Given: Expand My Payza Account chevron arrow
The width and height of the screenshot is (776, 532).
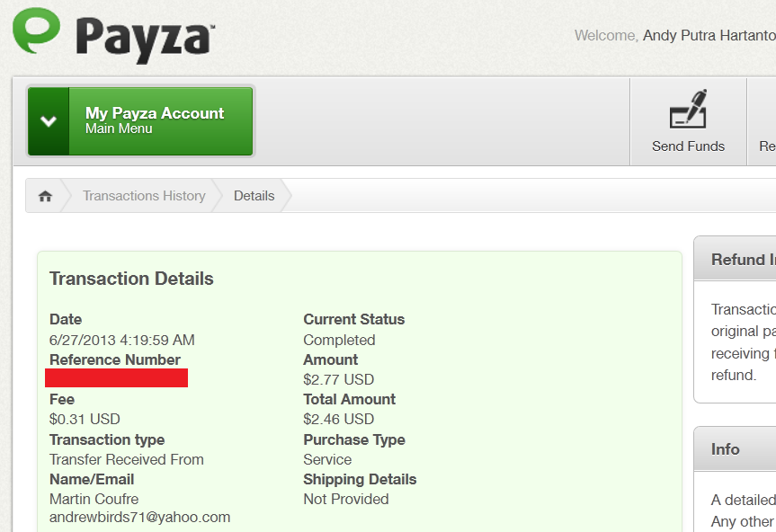Looking at the screenshot, I should [x=49, y=121].
